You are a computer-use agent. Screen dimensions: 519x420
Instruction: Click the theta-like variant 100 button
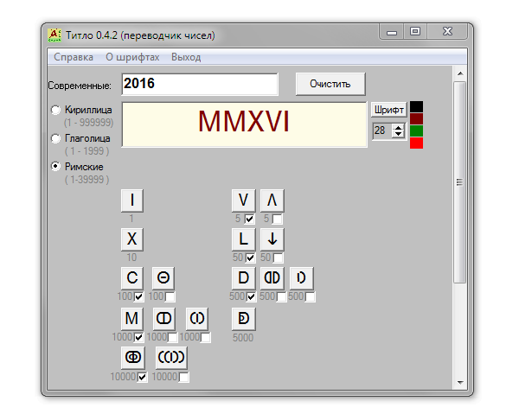(163, 277)
